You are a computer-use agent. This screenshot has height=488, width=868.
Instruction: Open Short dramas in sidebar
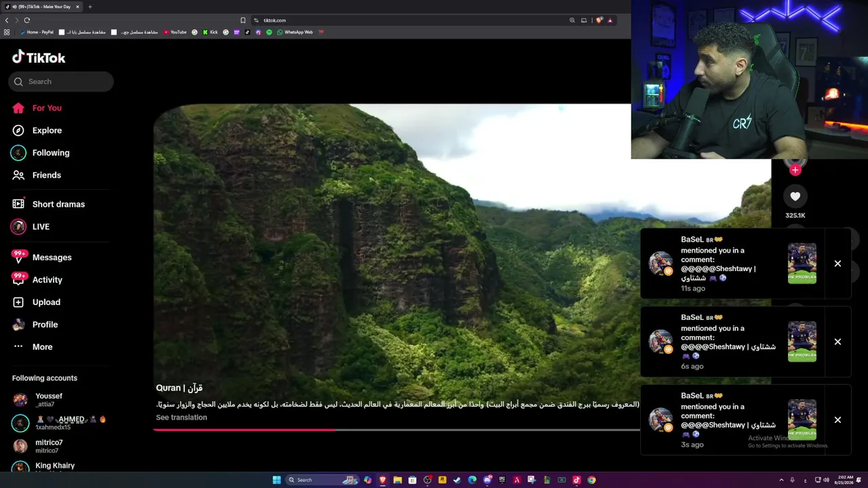tap(48, 204)
